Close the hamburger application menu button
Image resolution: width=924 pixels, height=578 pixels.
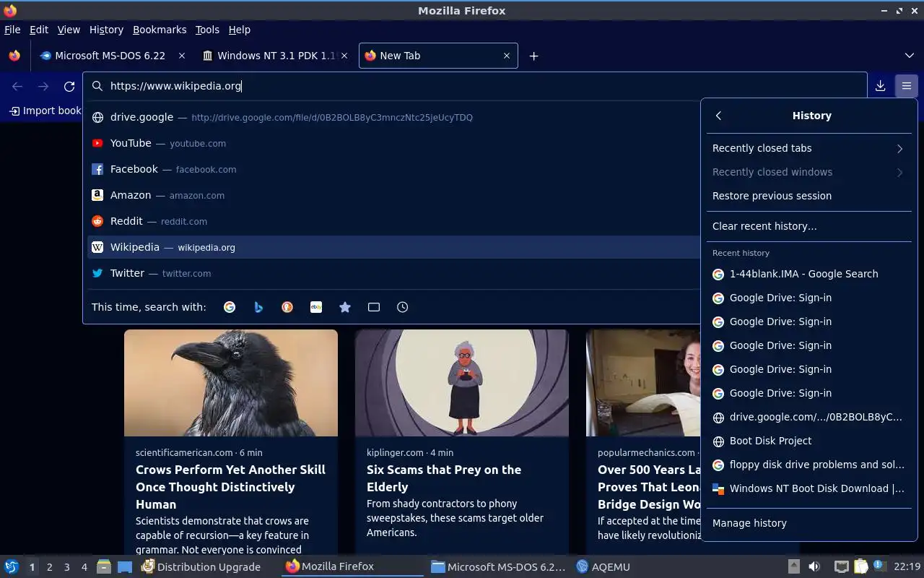906,86
